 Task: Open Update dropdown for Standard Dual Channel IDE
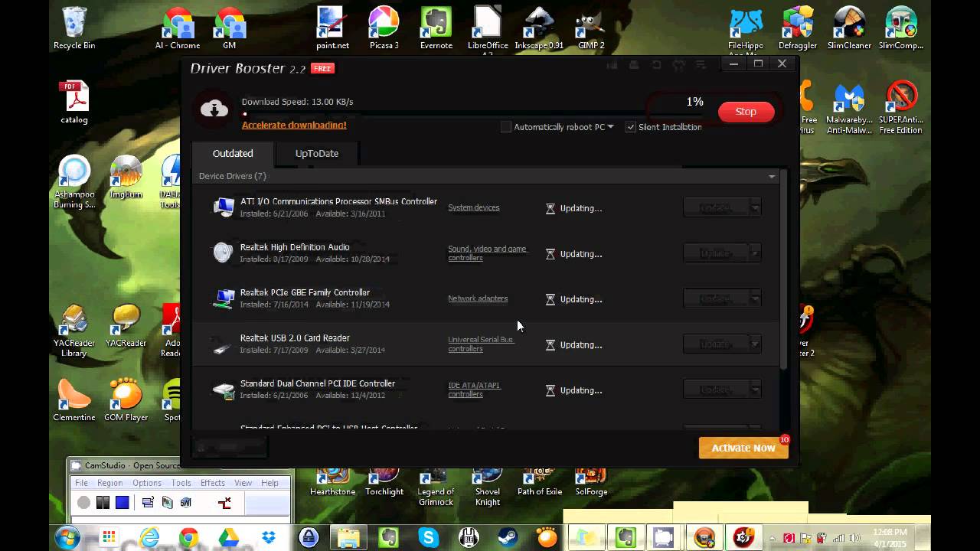(x=755, y=390)
